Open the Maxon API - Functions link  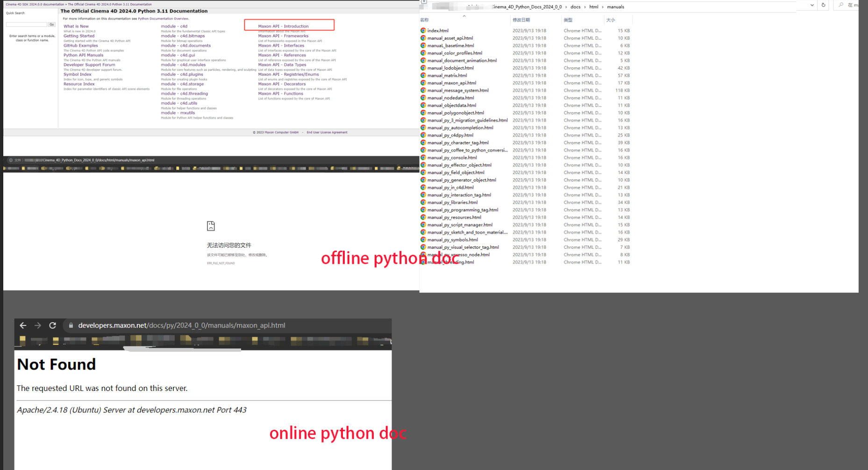pos(280,94)
